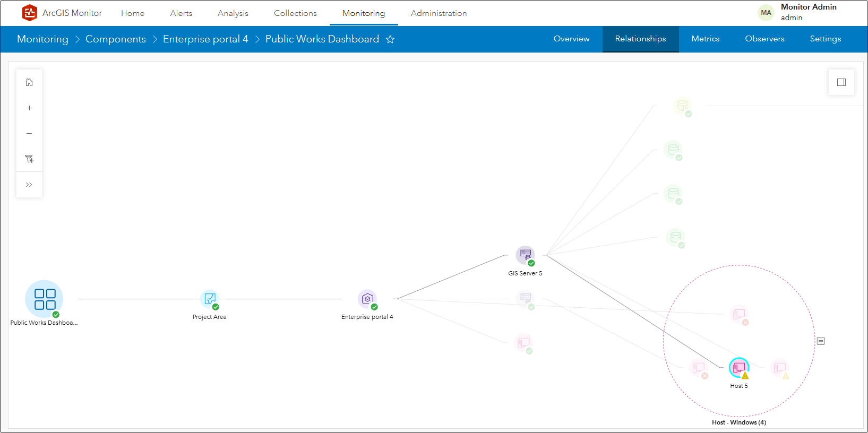Viewport: 868px width, 433px height.
Task: Select the faded server node below GIS Server 5
Action: (526, 299)
